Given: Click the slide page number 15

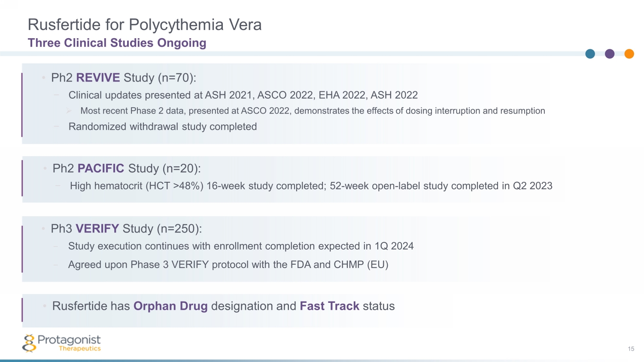Looking at the screenshot, I should pos(631,349).
